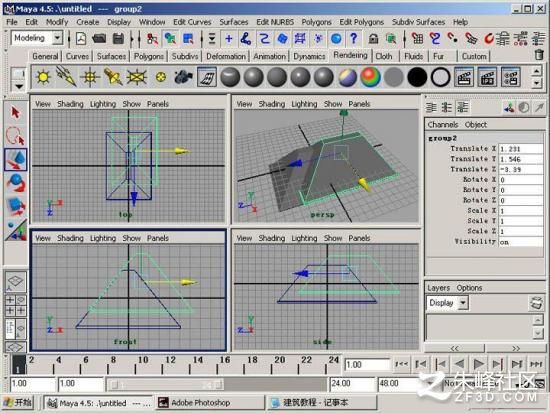Click the lock selection icon
Image resolution: width=550 pixels, height=413 pixels.
pyautogui.click(x=374, y=38)
